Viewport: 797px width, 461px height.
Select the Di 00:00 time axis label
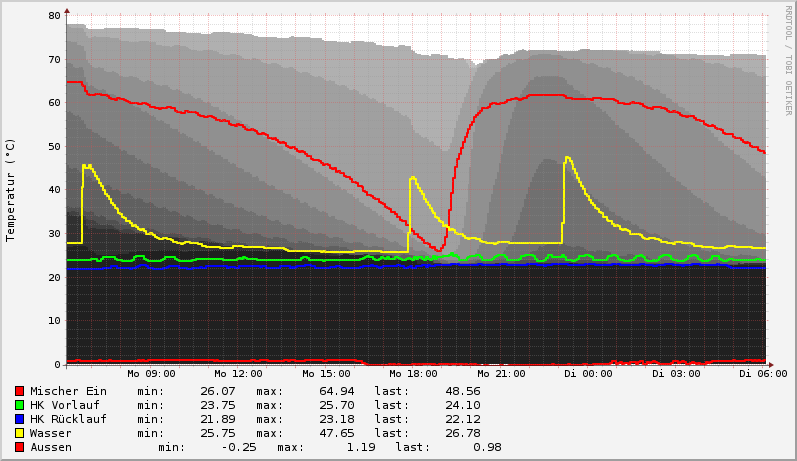click(x=588, y=374)
